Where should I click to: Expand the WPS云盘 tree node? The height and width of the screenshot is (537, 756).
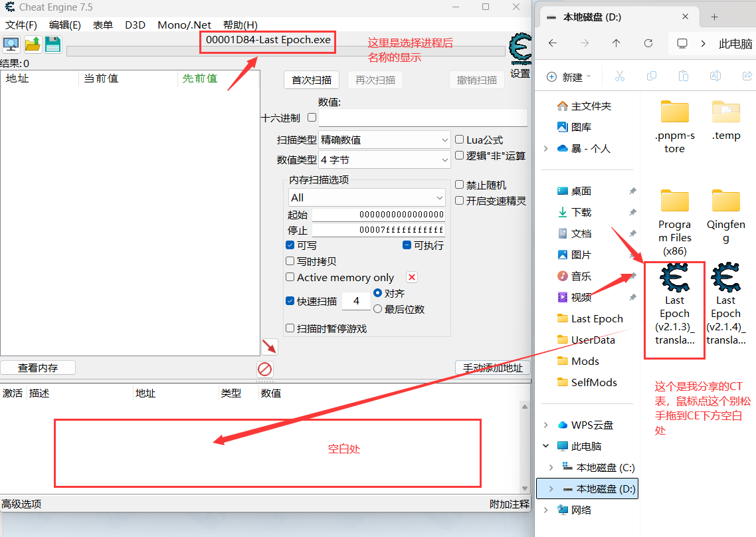pyautogui.click(x=546, y=425)
